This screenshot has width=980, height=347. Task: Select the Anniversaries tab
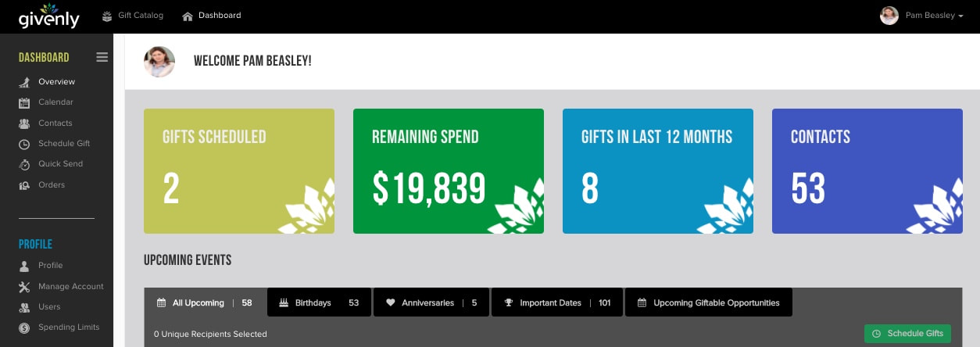pyautogui.click(x=431, y=302)
